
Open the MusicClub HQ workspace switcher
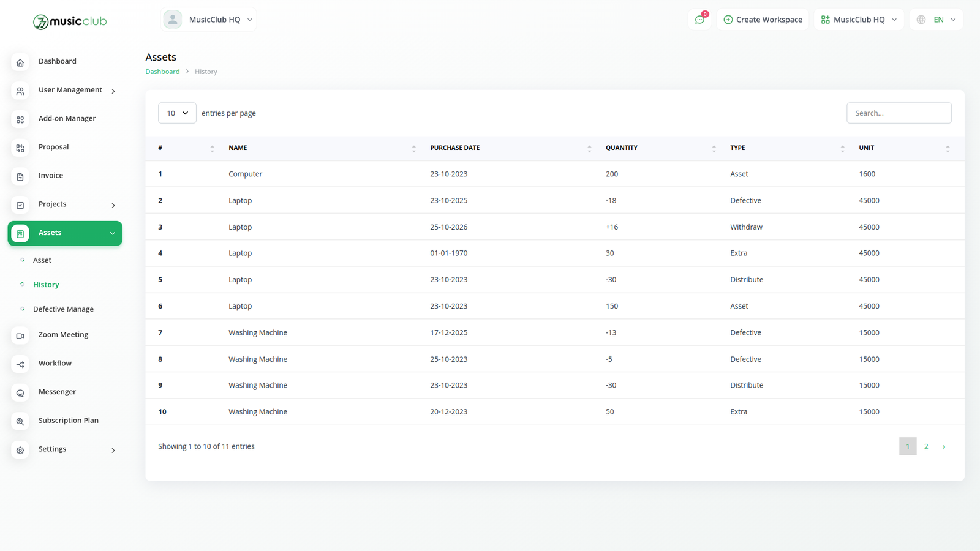[x=859, y=20]
